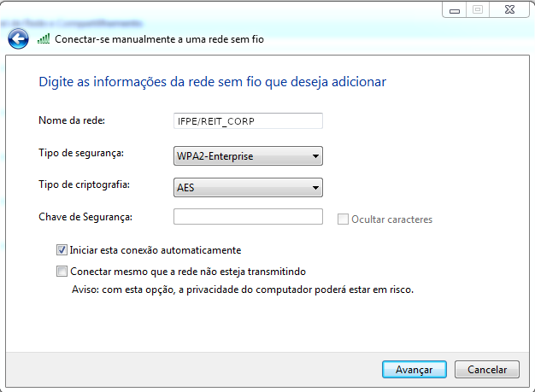The height and width of the screenshot is (392, 535).
Task: Toggle 'Iniciar esta conexão automaticamente' checkbox
Action: point(62,250)
